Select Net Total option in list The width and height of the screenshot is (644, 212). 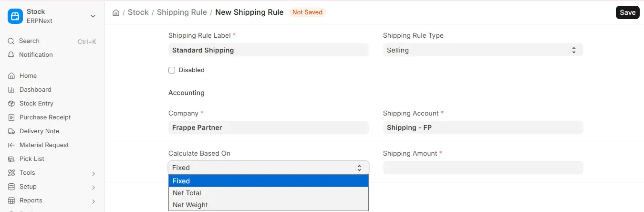(269, 193)
